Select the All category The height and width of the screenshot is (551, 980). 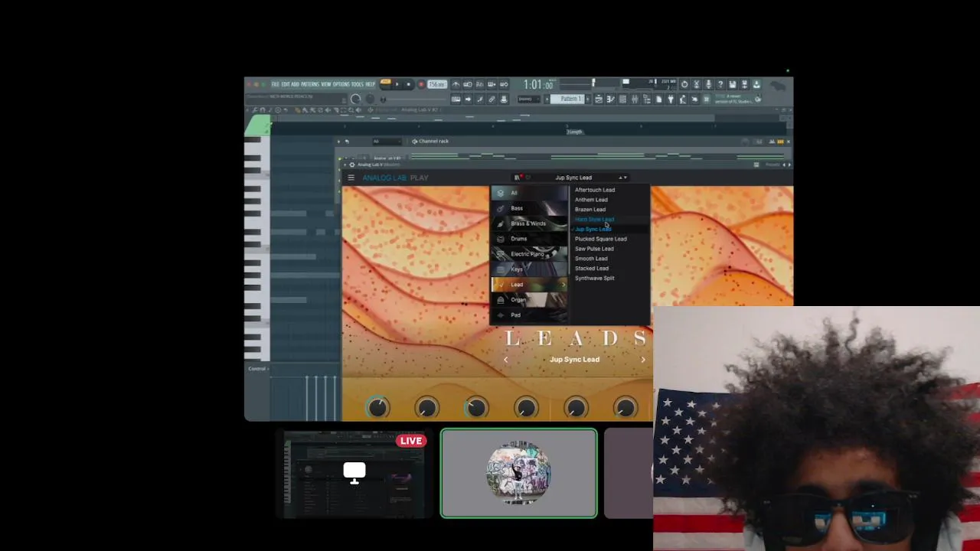tap(529, 193)
